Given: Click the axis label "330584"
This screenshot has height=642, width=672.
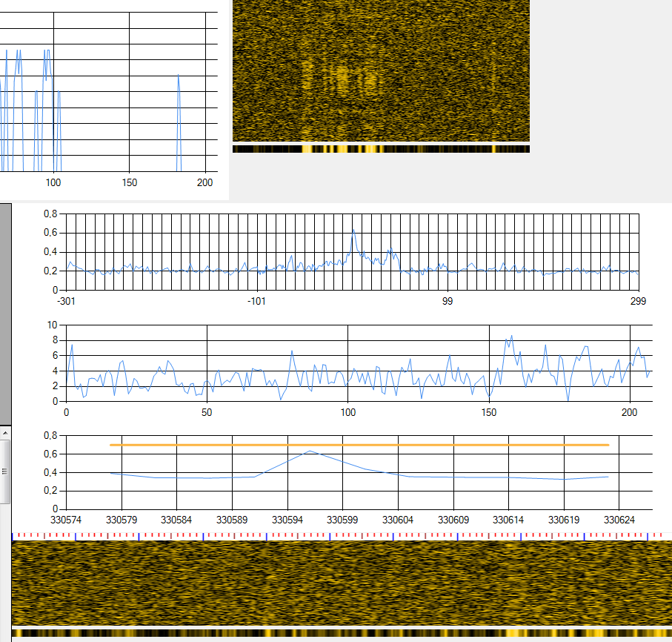Looking at the screenshot, I should click(176, 520).
